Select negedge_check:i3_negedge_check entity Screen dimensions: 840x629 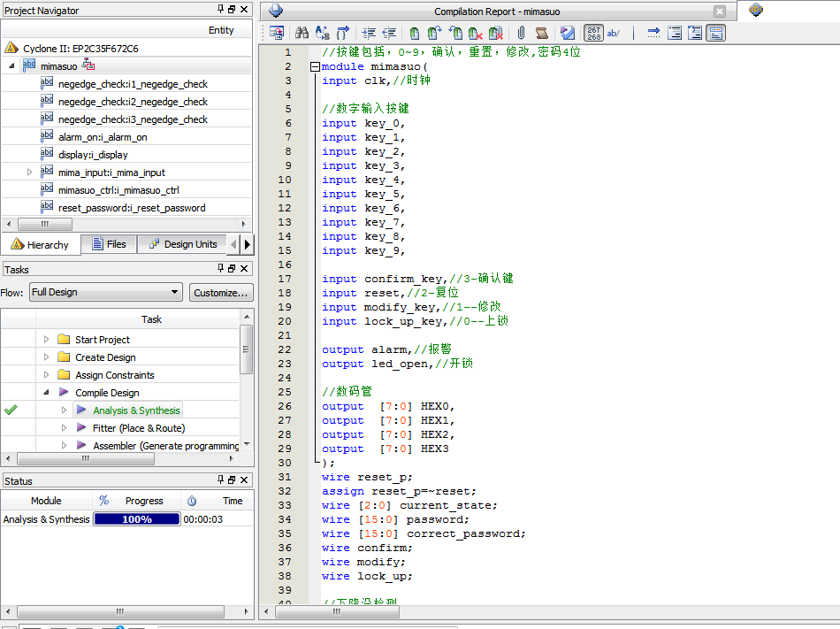[x=133, y=119]
